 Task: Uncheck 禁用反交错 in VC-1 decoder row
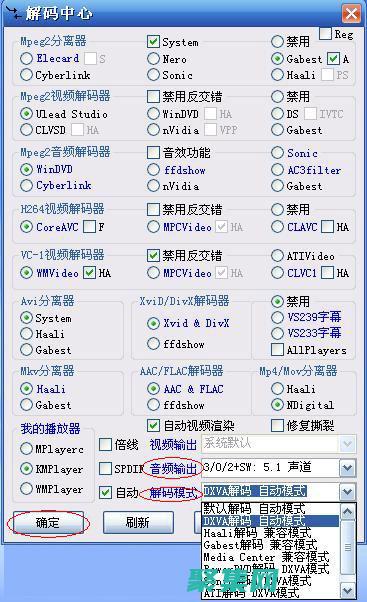click(x=153, y=255)
